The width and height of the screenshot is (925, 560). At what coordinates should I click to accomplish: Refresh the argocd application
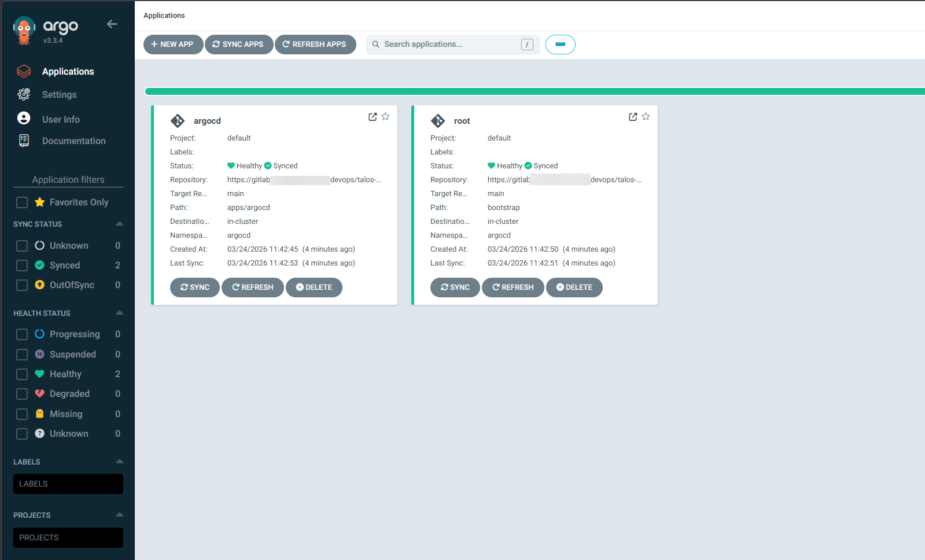click(253, 288)
